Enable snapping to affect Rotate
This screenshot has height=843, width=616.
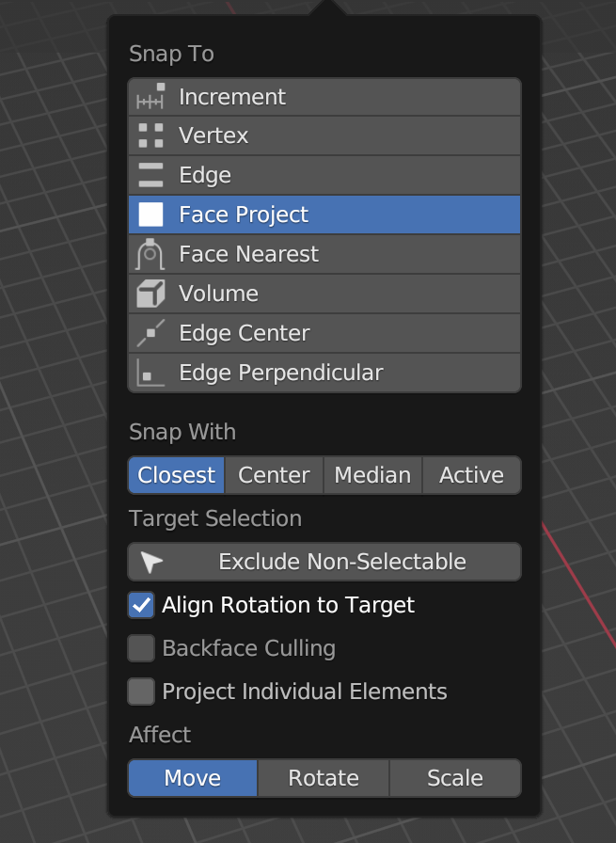pyautogui.click(x=324, y=778)
